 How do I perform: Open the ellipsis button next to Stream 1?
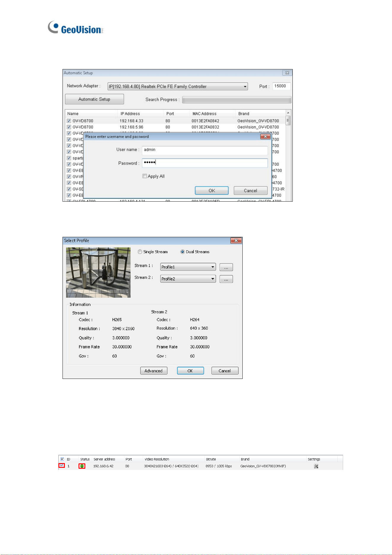226,267
